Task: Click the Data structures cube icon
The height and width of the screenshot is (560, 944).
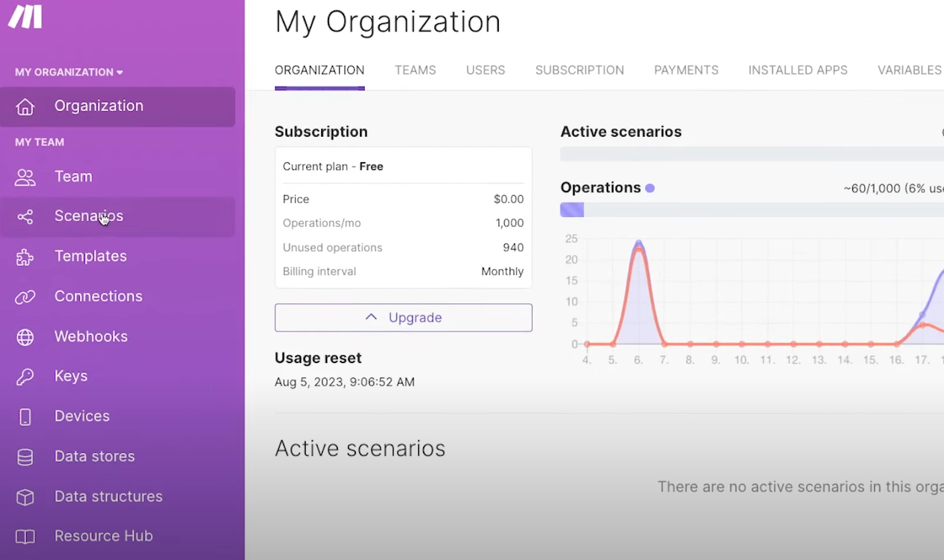Action: [x=25, y=496]
